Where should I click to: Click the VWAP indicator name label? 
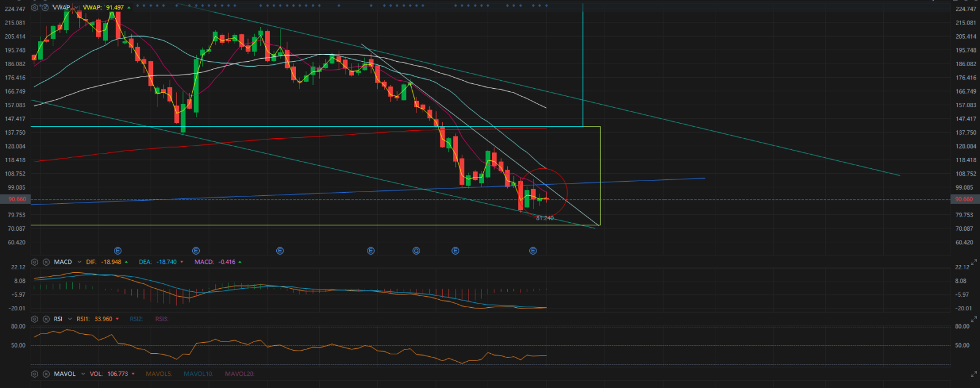click(61, 7)
